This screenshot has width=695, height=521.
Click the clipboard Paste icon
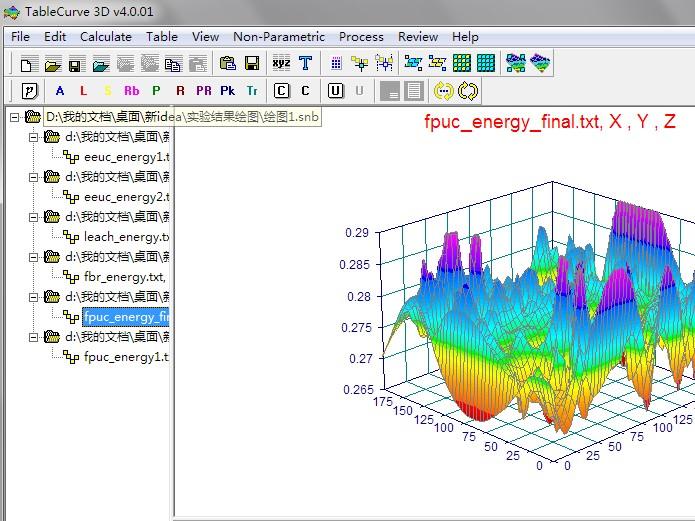point(228,64)
